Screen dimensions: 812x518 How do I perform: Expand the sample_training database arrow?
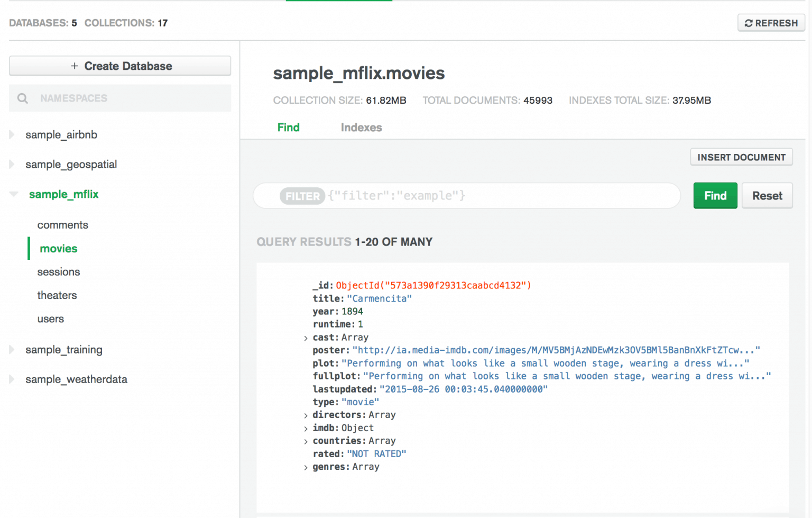click(x=12, y=350)
